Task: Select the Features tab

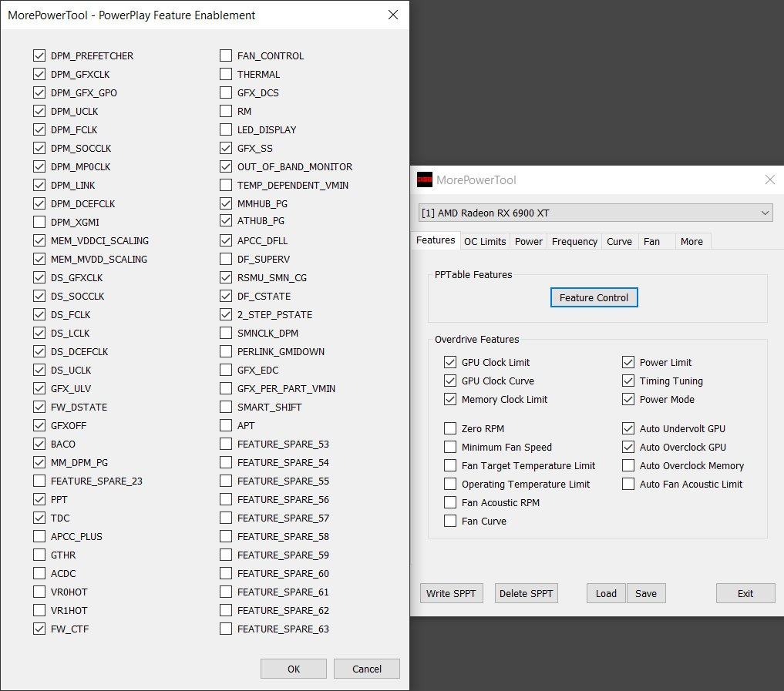Action: [436, 240]
